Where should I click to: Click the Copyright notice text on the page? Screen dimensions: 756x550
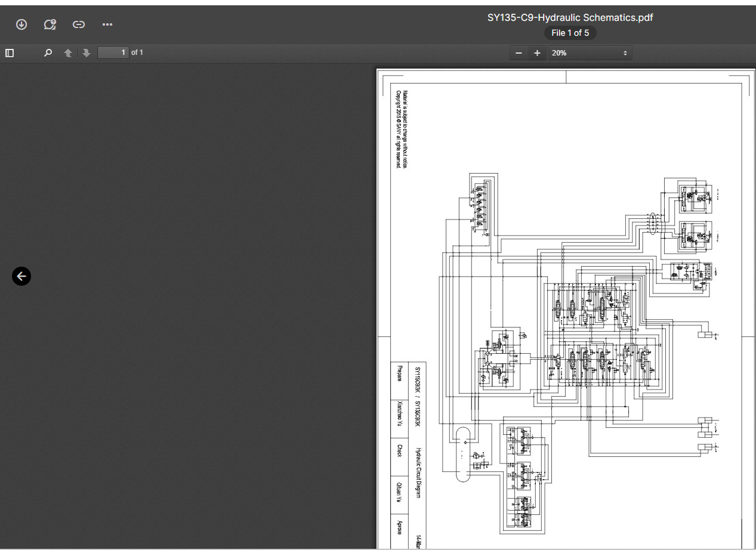point(399,129)
